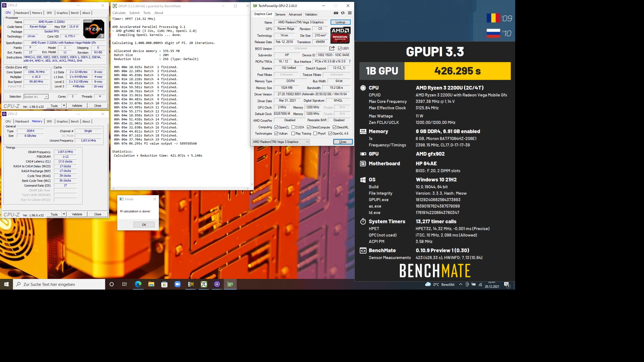Click OK in the Finish dialog
644x362 pixels.
(144, 225)
